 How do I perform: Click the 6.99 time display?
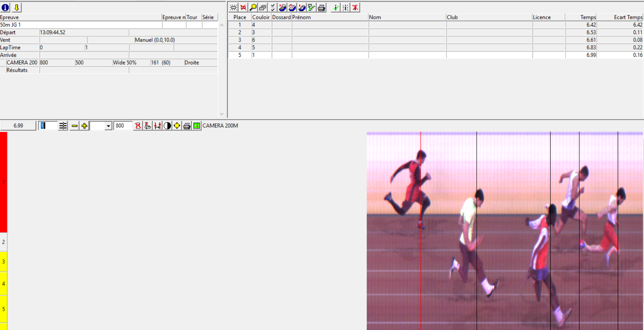[x=18, y=126]
